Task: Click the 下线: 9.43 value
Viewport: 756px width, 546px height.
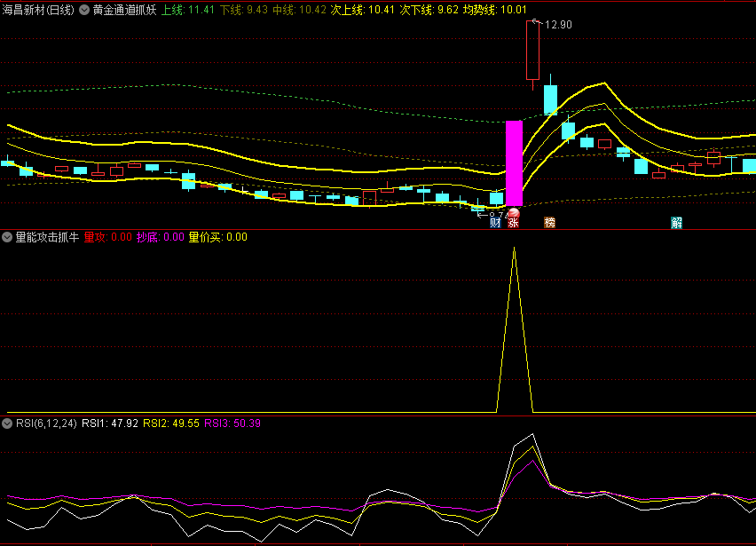Action: (x=243, y=10)
